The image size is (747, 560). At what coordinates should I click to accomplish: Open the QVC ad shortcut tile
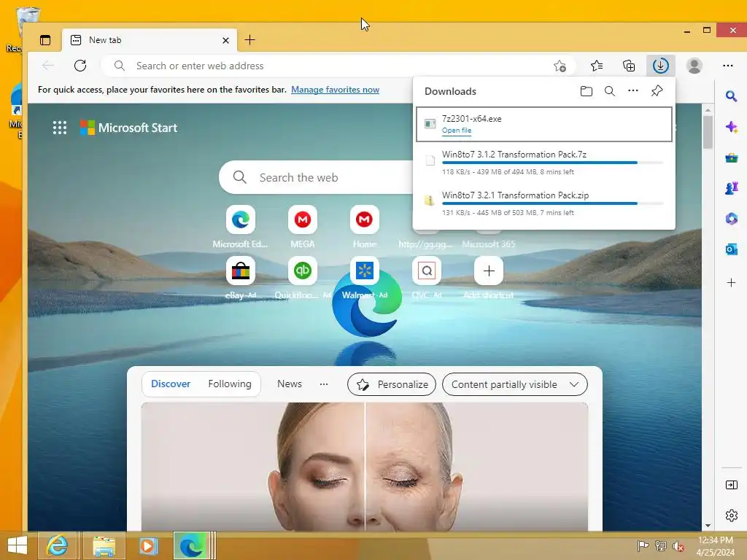[426, 271]
